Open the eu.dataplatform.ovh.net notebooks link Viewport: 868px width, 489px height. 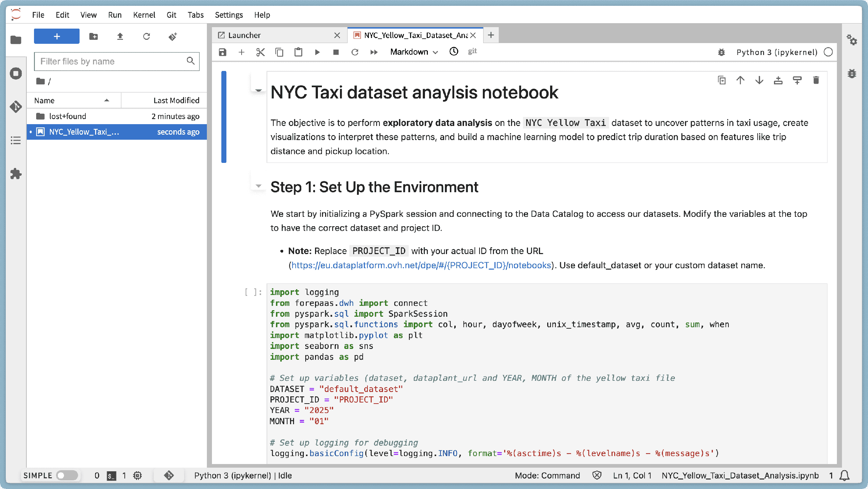click(x=421, y=265)
